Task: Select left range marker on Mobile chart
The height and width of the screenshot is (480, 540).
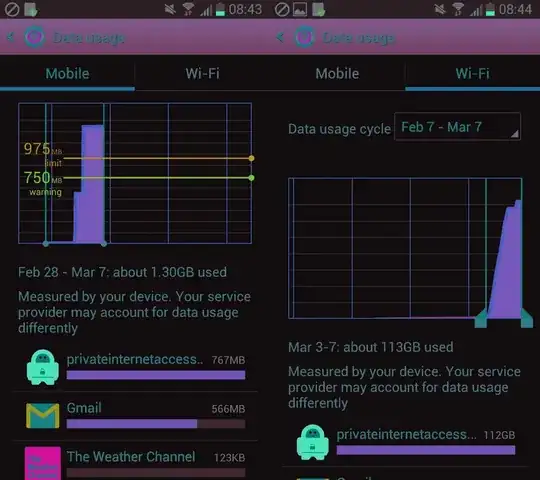Action: pyautogui.click(x=46, y=244)
